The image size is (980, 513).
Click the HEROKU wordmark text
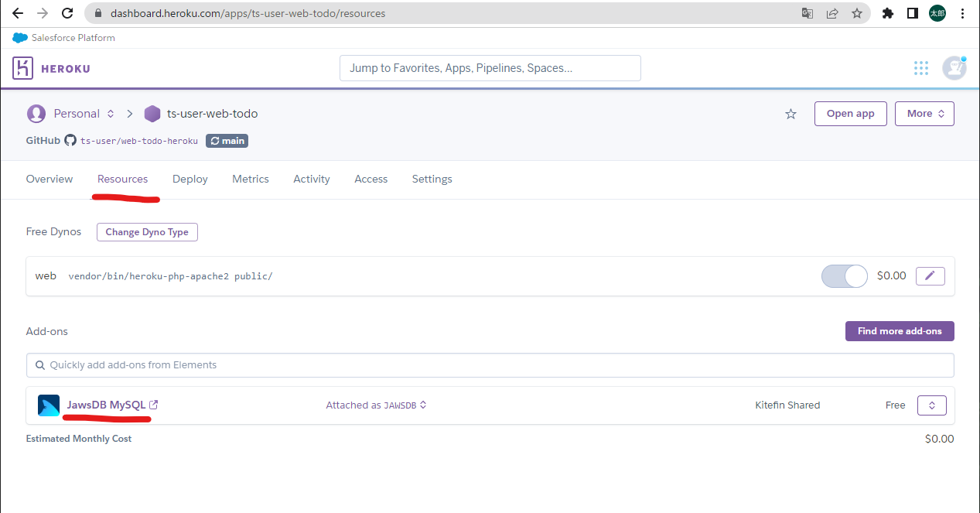(x=66, y=68)
